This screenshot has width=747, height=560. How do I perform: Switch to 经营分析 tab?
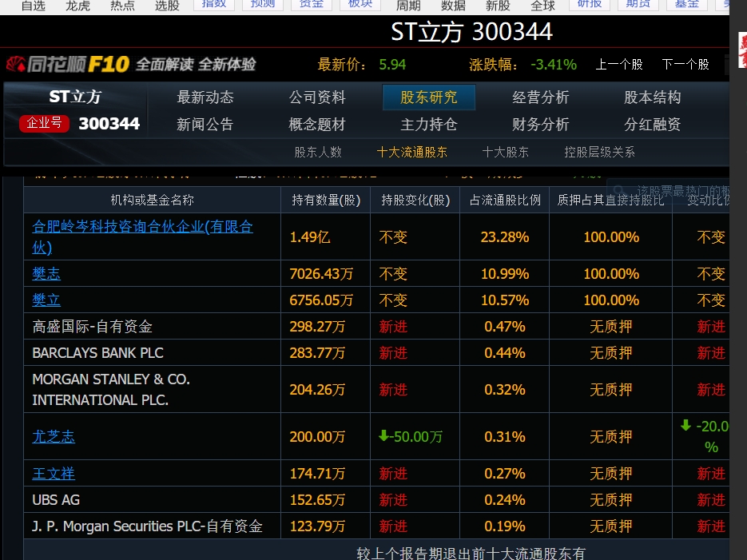tap(541, 97)
